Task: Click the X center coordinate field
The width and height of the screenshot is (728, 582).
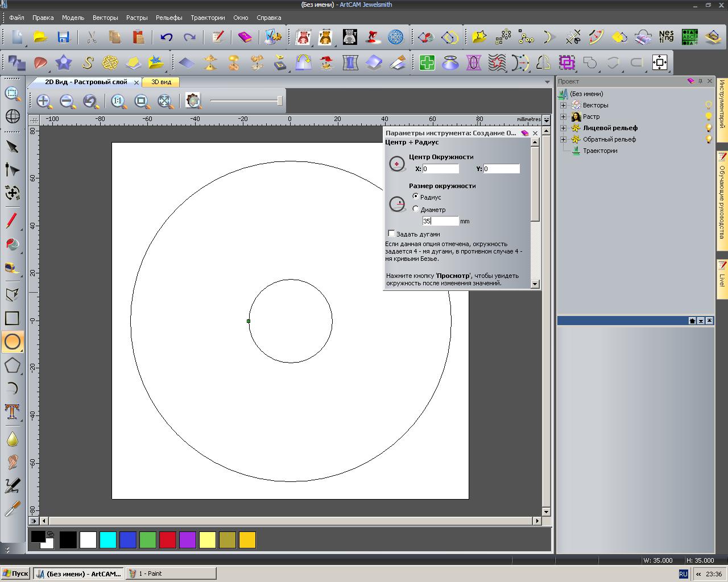Action: pos(440,169)
